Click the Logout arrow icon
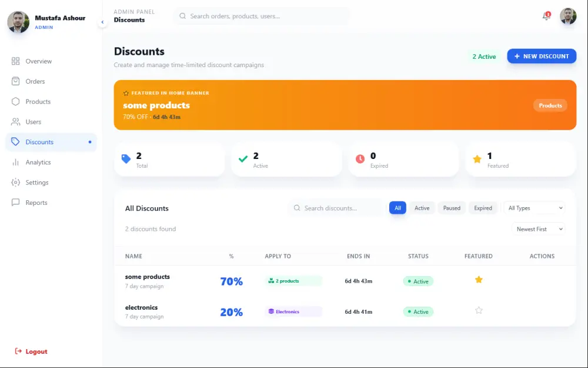This screenshot has width=588, height=368. pyautogui.click(x=18, y=351)
